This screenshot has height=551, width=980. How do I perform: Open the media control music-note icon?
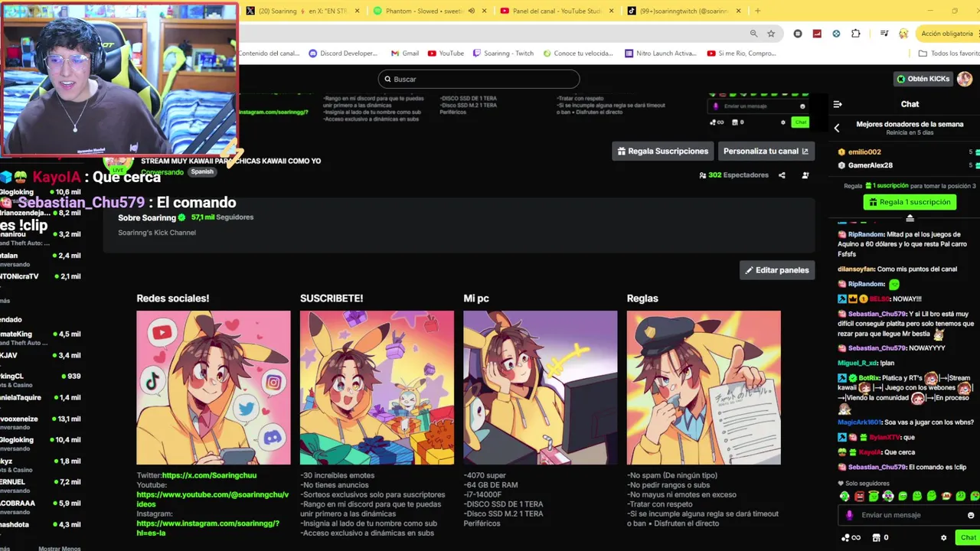(x=884, y=34)
